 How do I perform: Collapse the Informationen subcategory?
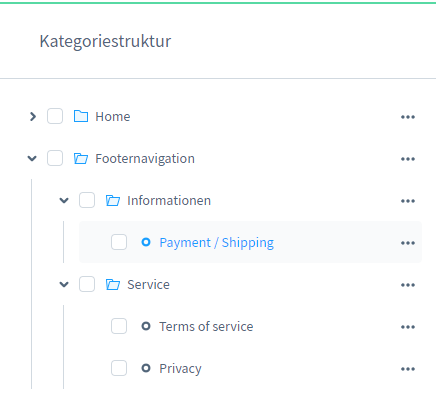tap(64, 200)
